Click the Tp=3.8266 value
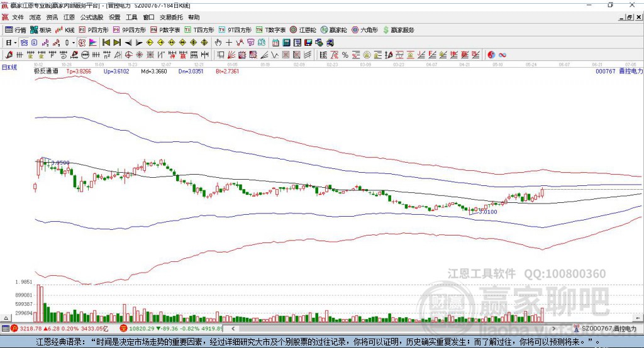This screenshot has height=348, width=644. (x=79, y=71)
